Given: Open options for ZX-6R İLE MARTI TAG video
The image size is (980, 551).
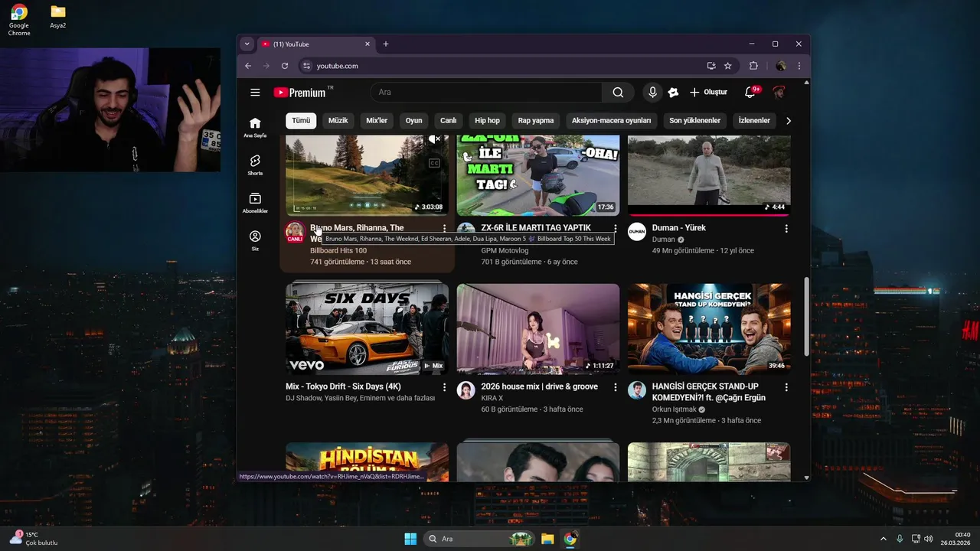Looking at the screenshot, I should click(615, 228).
